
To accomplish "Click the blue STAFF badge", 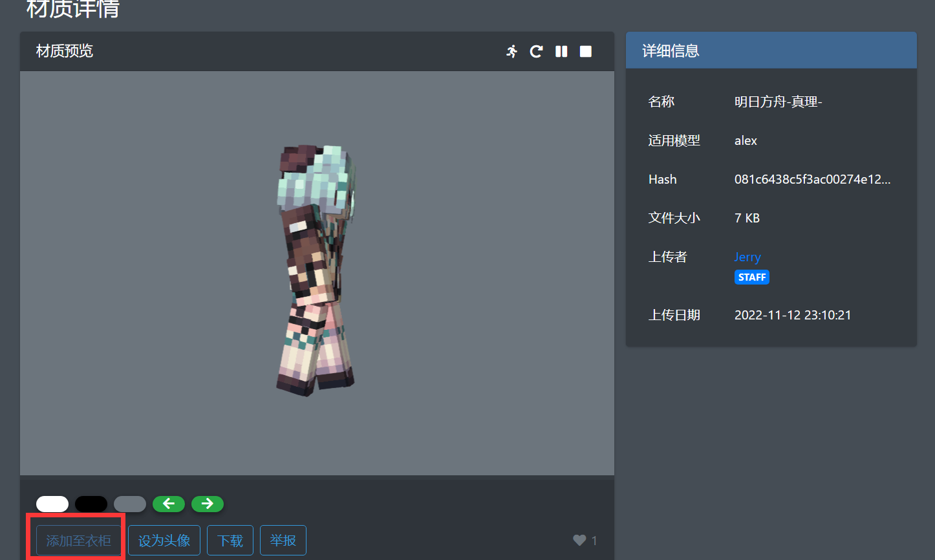I will tap(752, 277).
